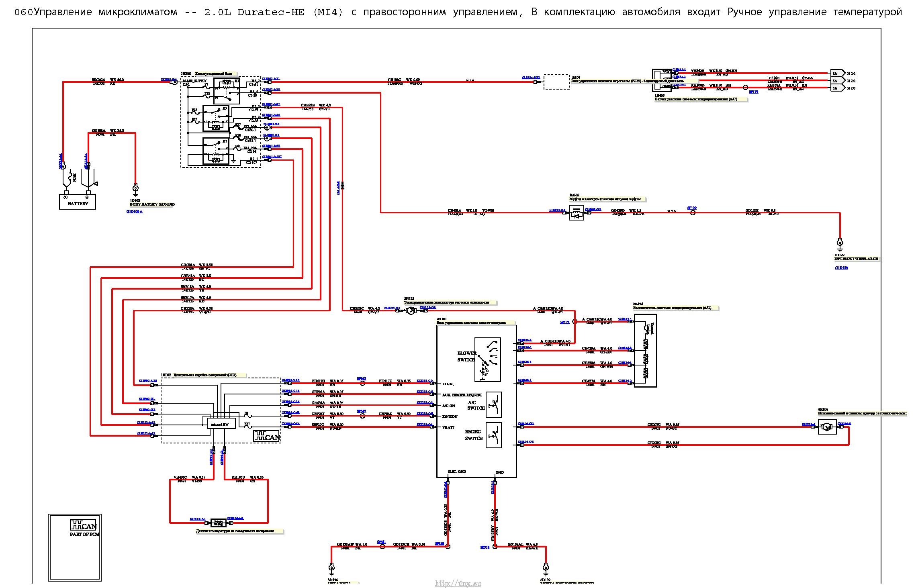Click the dashed PCM module box 1H104
The image size is (916, 588).
(556, 82)
